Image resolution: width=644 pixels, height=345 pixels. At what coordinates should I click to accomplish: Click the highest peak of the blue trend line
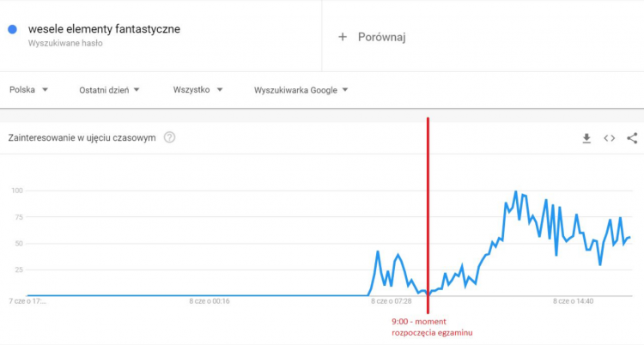(x=515, y=192)
